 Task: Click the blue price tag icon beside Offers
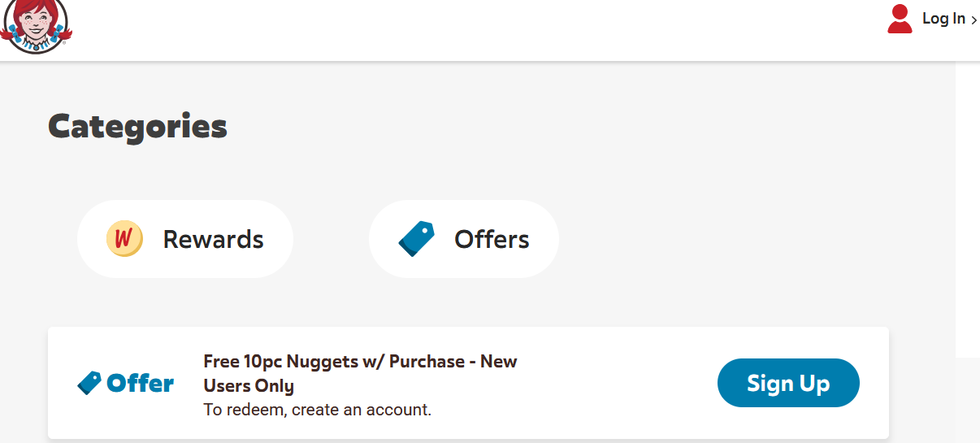416,239
